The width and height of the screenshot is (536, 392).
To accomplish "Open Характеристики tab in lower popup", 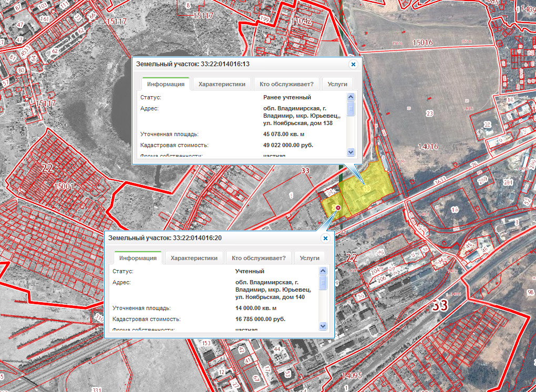I will pos(194,258).
